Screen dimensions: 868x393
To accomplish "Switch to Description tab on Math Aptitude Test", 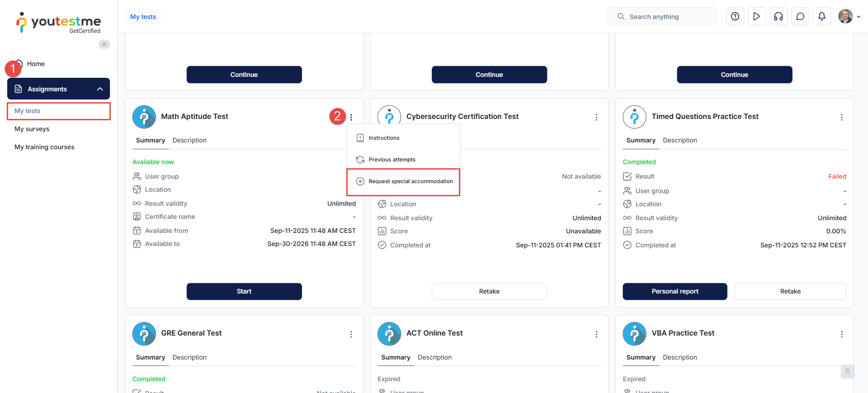I will coord(189,140).
